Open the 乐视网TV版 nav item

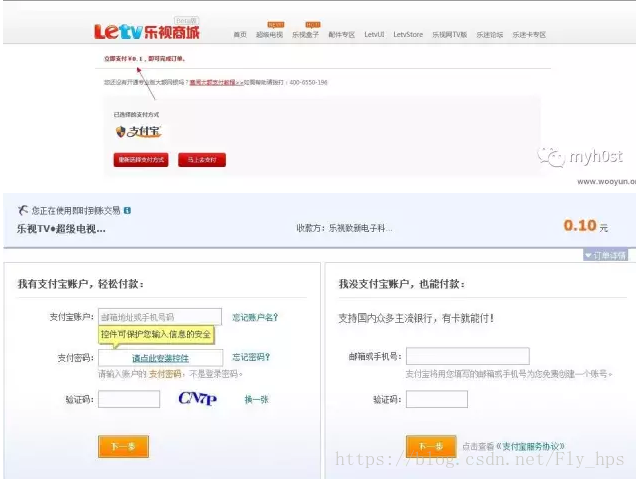(x=449, y=34)
